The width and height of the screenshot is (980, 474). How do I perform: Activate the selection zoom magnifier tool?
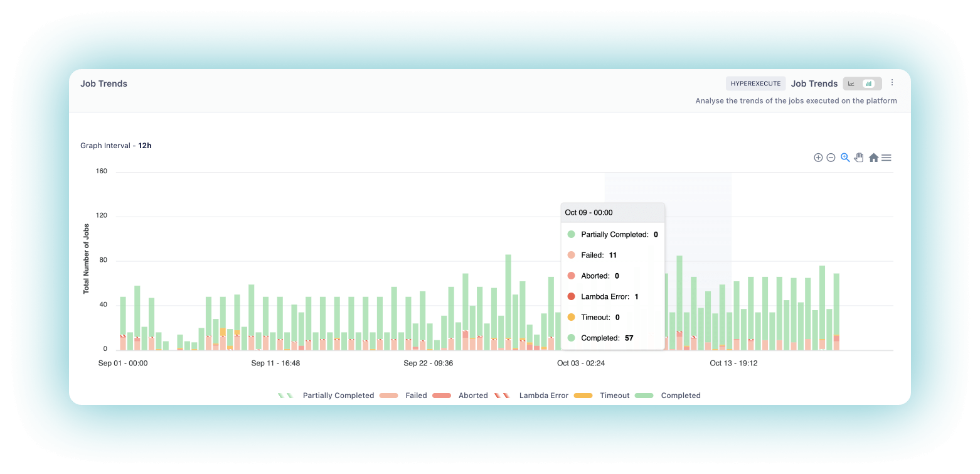(x=845, y=158)
